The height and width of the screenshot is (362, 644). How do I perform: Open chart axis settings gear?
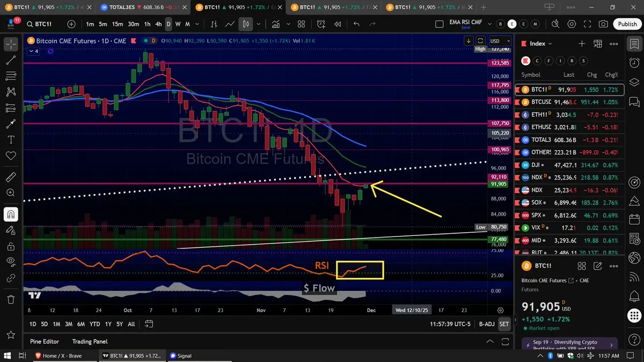tap(501, 310)
